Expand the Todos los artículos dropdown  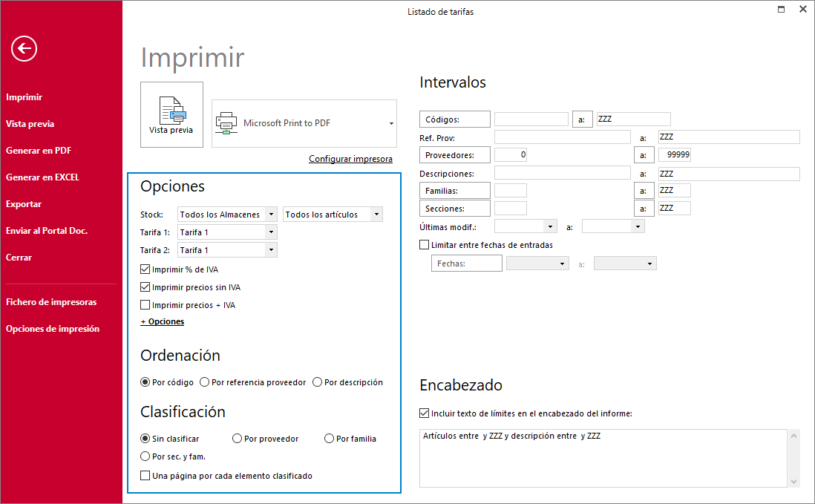click(376, 214)
